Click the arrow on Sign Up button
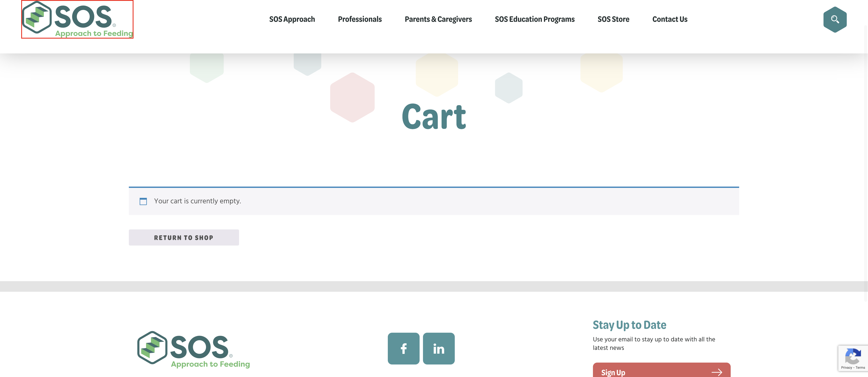Viewport: 868px width, 377px height. (x=716, y=372)
